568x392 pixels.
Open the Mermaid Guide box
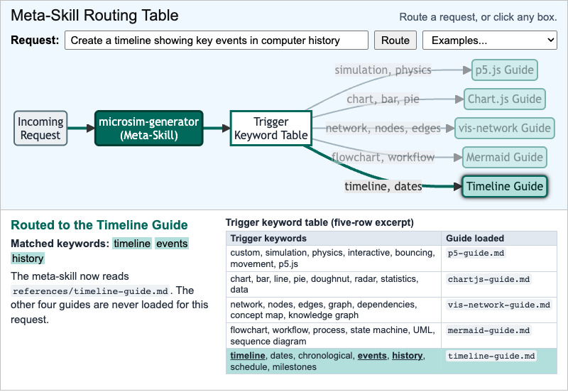tap(505, 157)
